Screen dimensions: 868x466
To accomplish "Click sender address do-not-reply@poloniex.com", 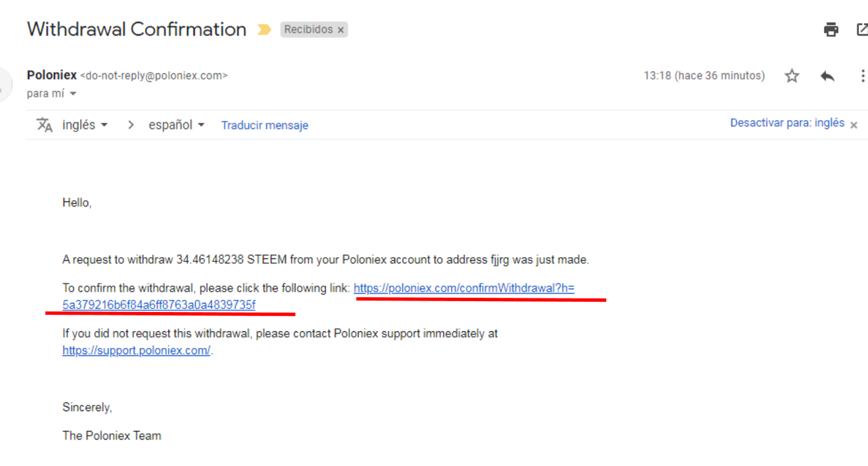I will click(x=154, y=76).
